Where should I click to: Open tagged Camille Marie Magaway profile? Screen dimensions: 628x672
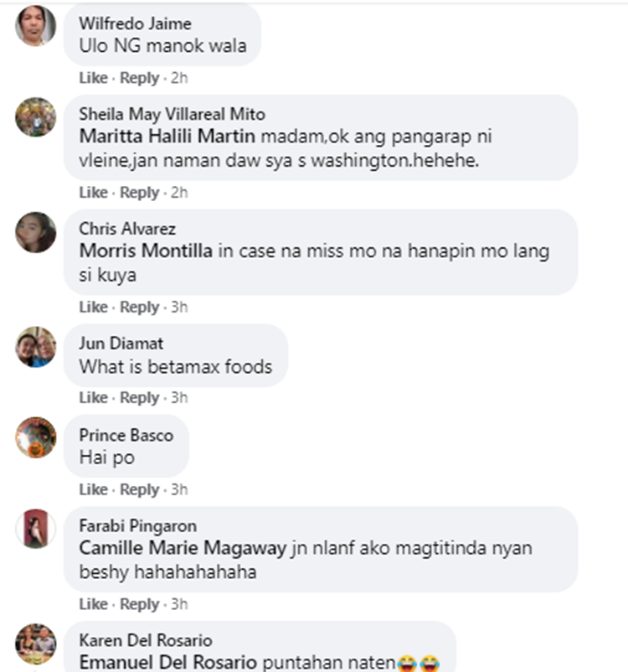[x=183, y=548]
